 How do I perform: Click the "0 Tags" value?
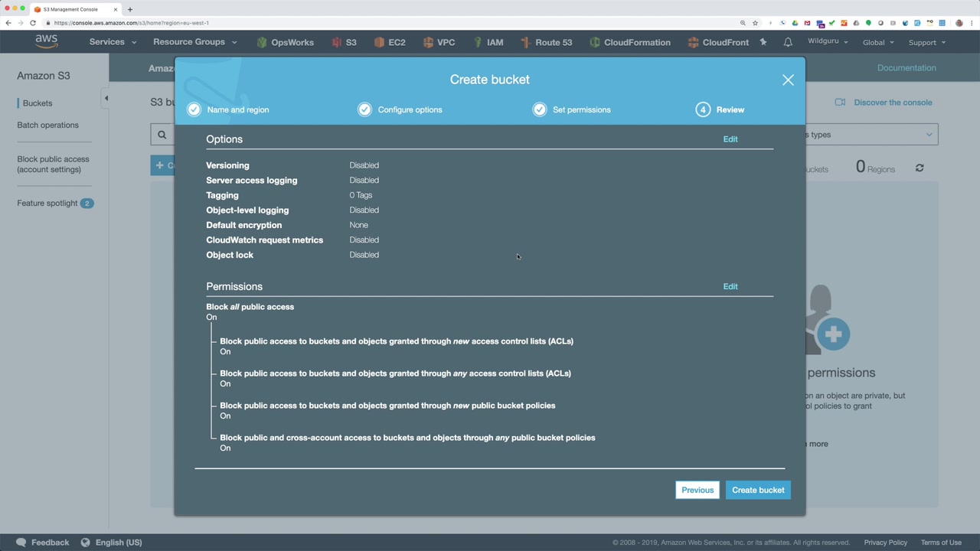361,195
